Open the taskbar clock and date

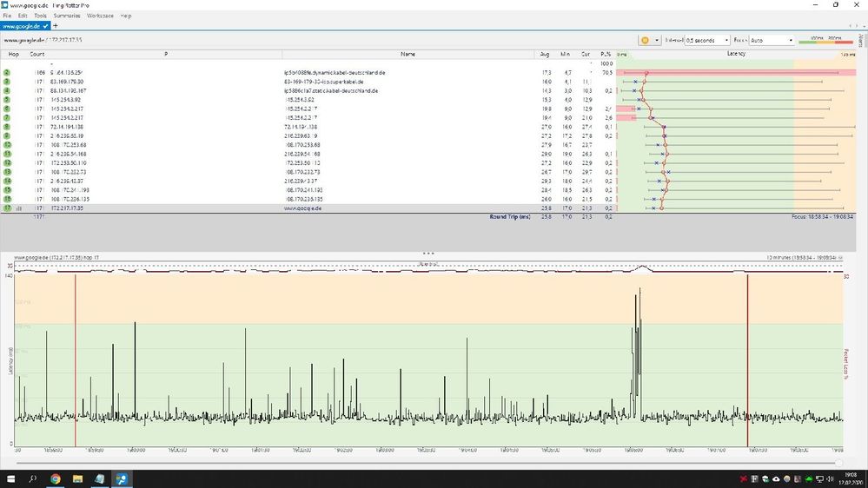850,478
